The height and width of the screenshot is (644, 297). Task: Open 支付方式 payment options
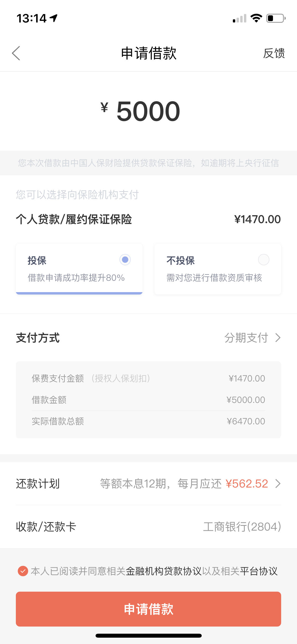pos(148,338)
